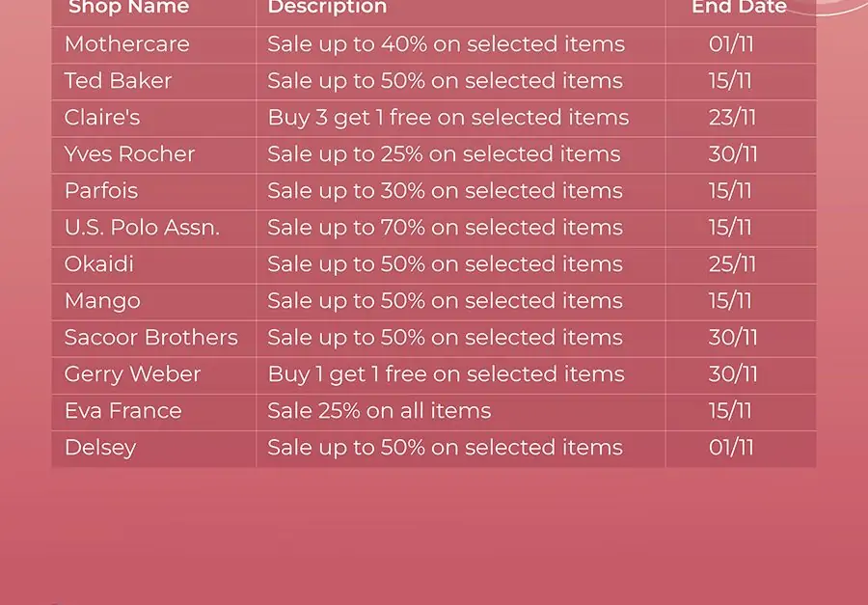Select the Okaidi shop name

click(x=99, y=264)
